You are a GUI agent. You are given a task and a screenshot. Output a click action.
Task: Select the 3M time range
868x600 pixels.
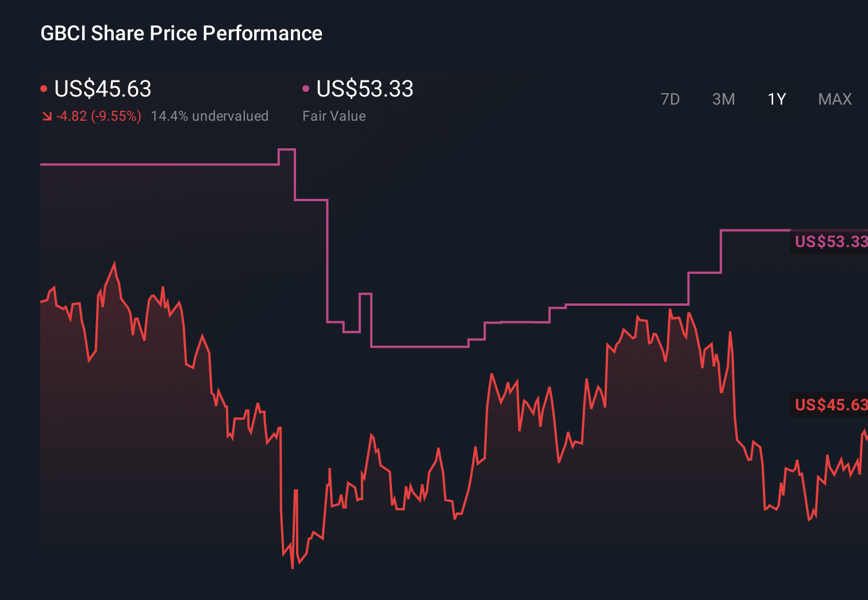click(723, 99)
